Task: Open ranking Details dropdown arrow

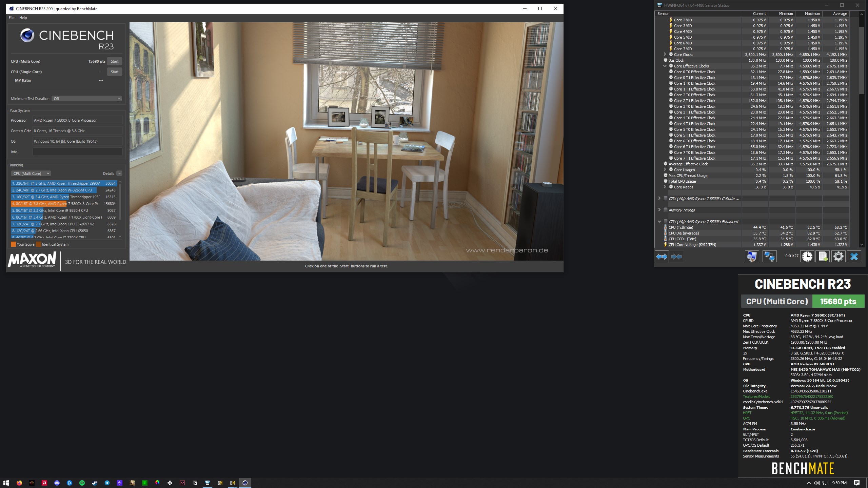Action: pyautogui.click(x=119, y=174)
